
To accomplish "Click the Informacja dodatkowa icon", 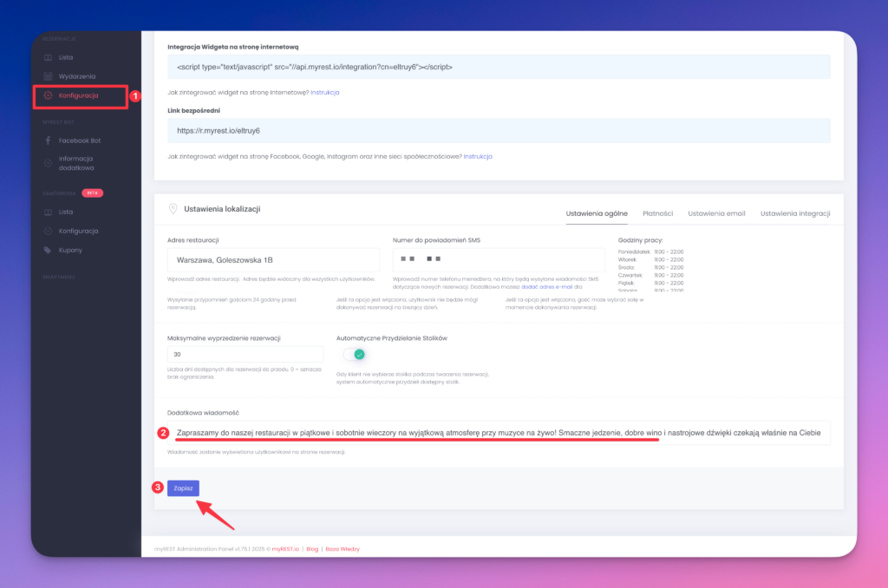I will click(49, 163).
